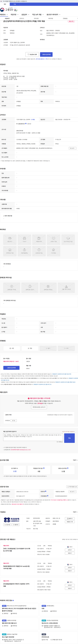This screenshot has height=644, width=78.
Task: Click the 장애인용 승강기 facility icon
Action: click(30, 288)
